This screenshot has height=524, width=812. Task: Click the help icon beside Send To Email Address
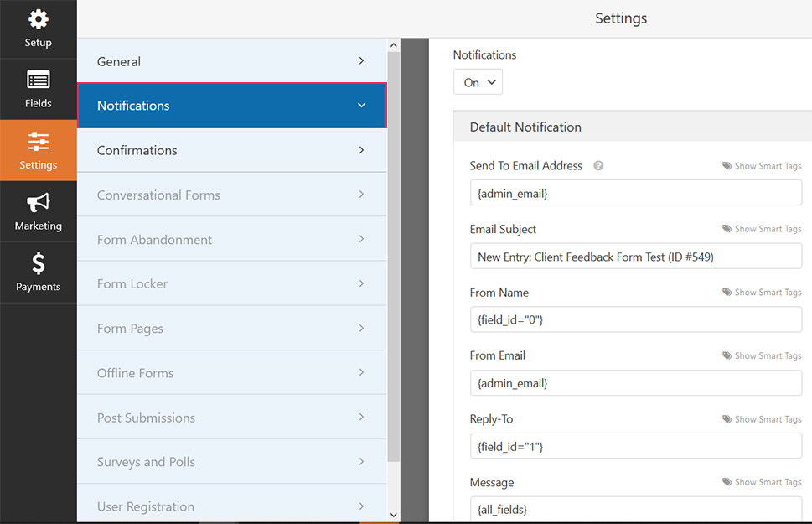(x=597, y=165)
